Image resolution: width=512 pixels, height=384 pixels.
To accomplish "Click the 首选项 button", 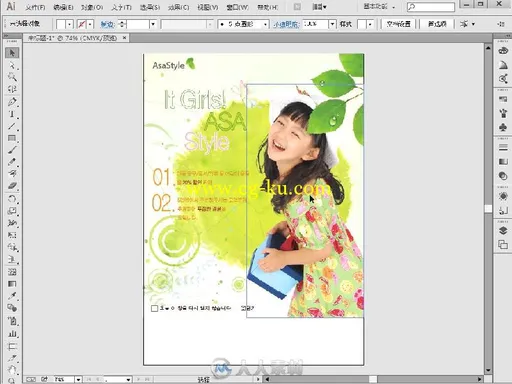I will coord(437,24).
